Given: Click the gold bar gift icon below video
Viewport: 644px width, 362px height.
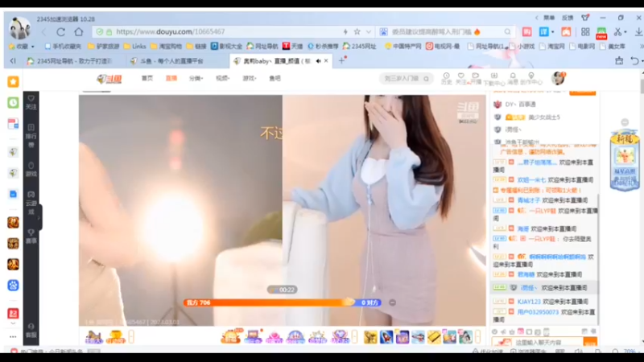Looking at the screenshot, I should (434, 337).
